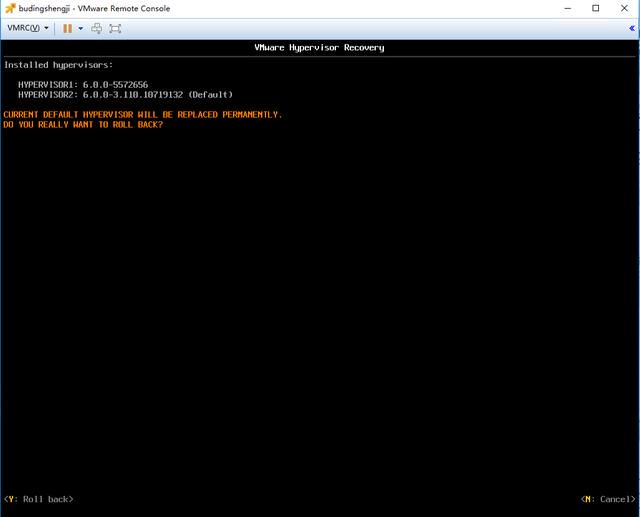Image resolution: width=640 pixels, height=517 pixels.
Task: Collapse the toolbar with the blue double-arrow icon
Action: [632, 28]
